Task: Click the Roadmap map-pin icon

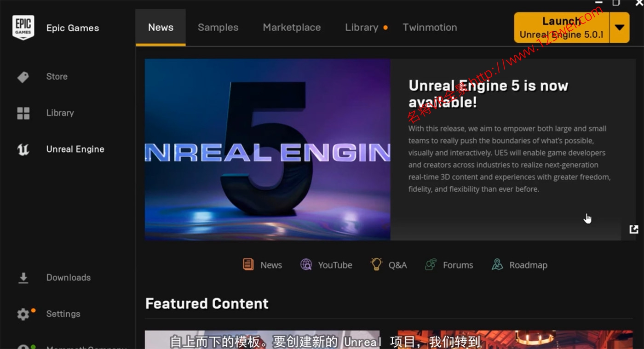Action: pos(497,264)
